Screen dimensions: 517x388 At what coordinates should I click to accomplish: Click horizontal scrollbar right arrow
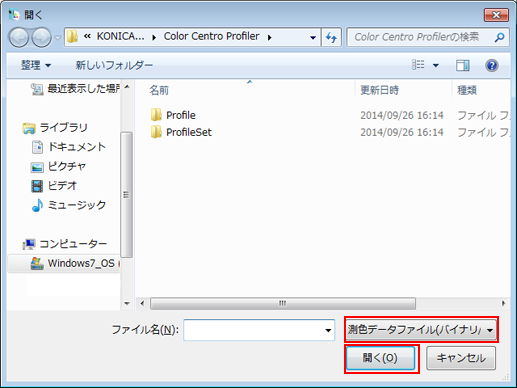(503, 303)
